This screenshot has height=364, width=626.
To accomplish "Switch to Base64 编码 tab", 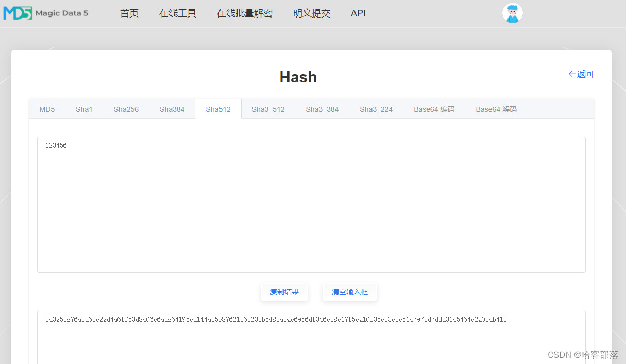I will point(434,109).
